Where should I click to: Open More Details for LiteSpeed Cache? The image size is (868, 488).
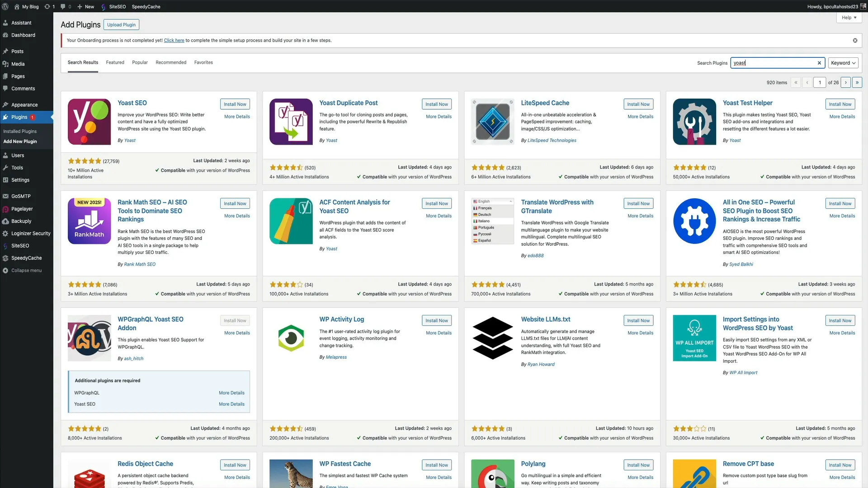[x=640, y=117]
